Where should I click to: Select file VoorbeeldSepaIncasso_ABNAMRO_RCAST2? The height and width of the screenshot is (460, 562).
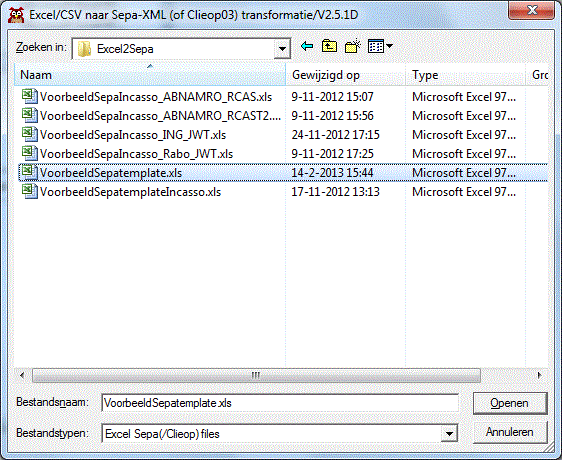pyautogui.click(x=160, y=116)
